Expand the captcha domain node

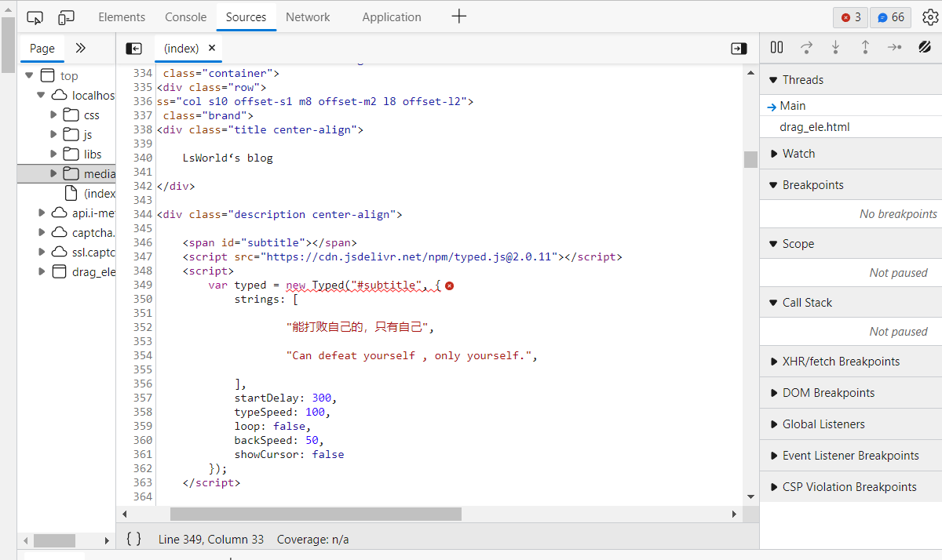point(42,232)
